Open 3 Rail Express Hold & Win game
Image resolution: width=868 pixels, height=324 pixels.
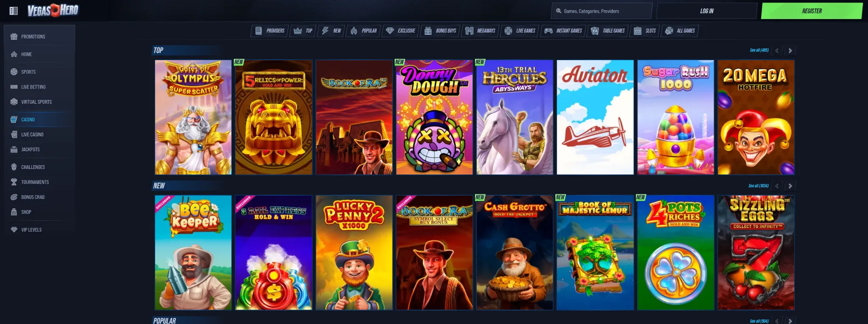[274, 253]
